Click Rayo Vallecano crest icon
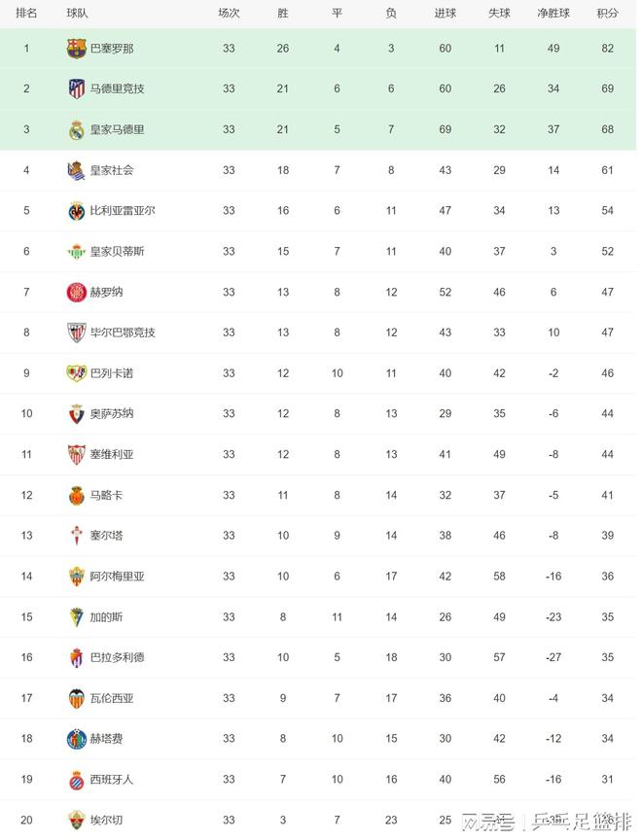Image resolution: width=642 pixels, height=840 pixels. 76,373
